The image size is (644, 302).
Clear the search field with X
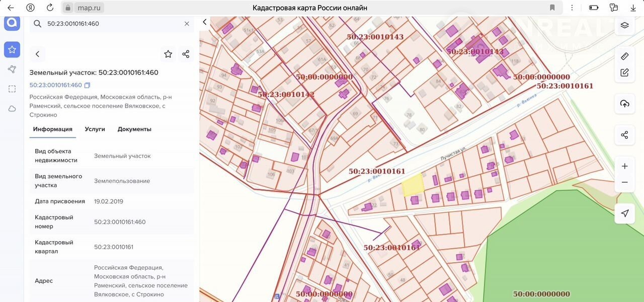coord(187,24)
